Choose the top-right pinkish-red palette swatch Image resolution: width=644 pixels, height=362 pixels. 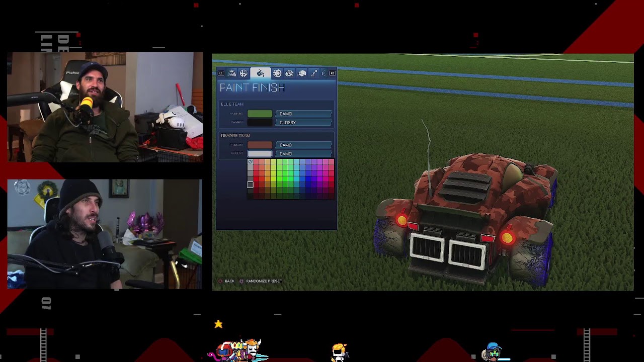click(331, 162)
